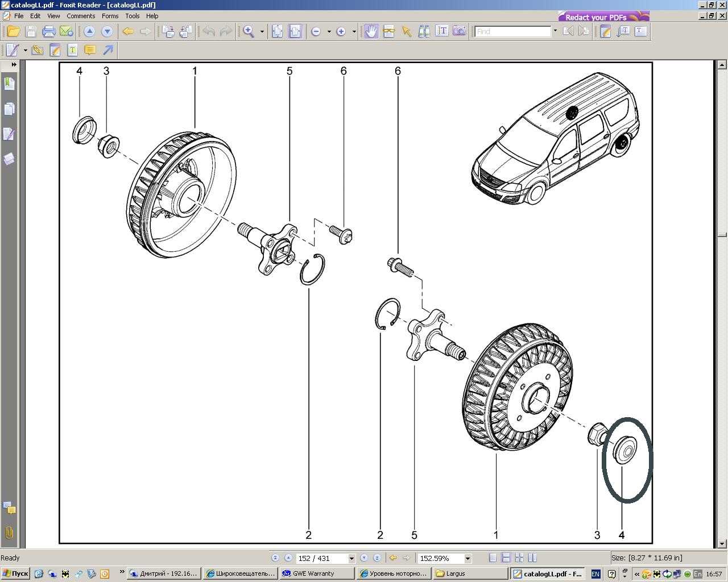Open the Comments menu

pos(81,16)
